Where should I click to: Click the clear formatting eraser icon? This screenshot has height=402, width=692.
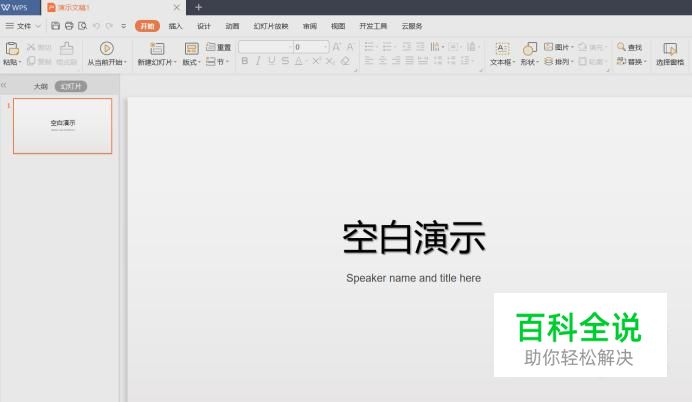pyautogui.click(x=345, y=61)
